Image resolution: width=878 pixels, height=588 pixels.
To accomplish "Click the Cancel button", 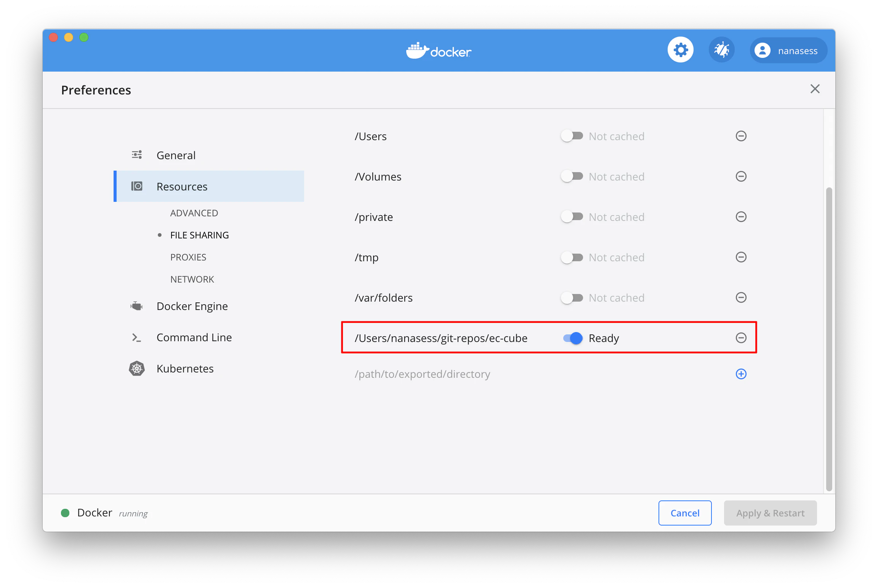I will pos(685,513).
